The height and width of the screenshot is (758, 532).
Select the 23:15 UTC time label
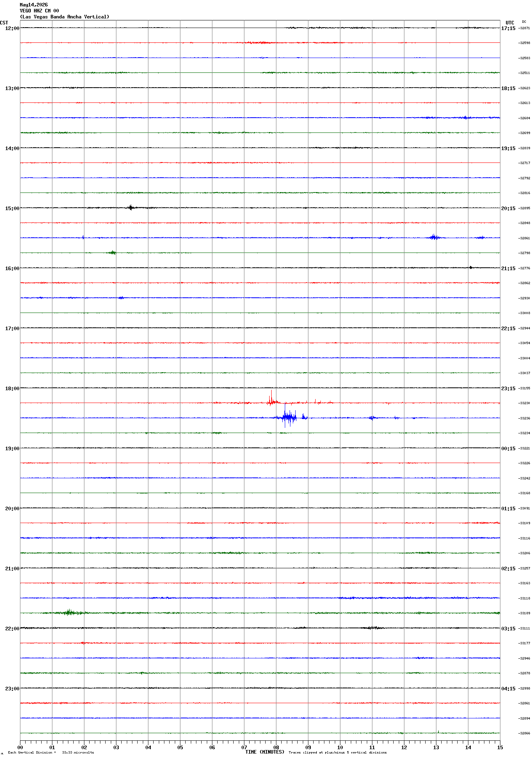click(508, 389)
